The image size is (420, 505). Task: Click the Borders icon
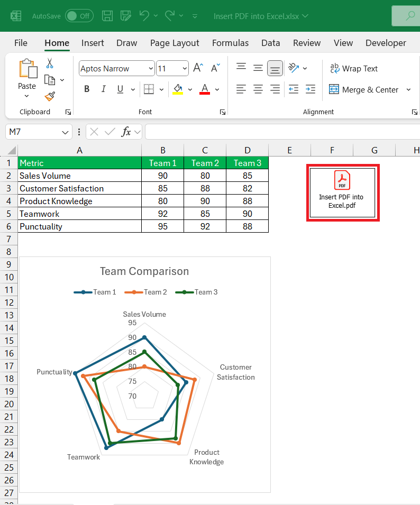[149, 89]
